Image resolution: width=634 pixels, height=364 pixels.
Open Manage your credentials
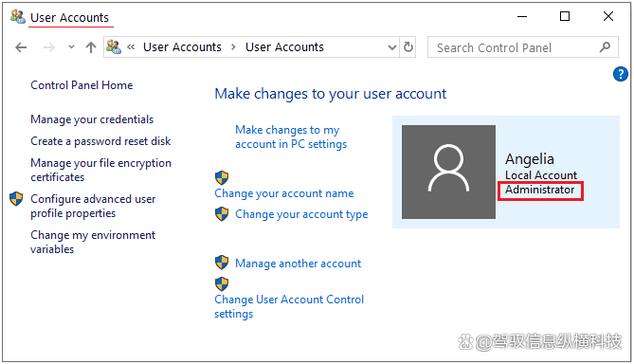[x=92, y=119]
